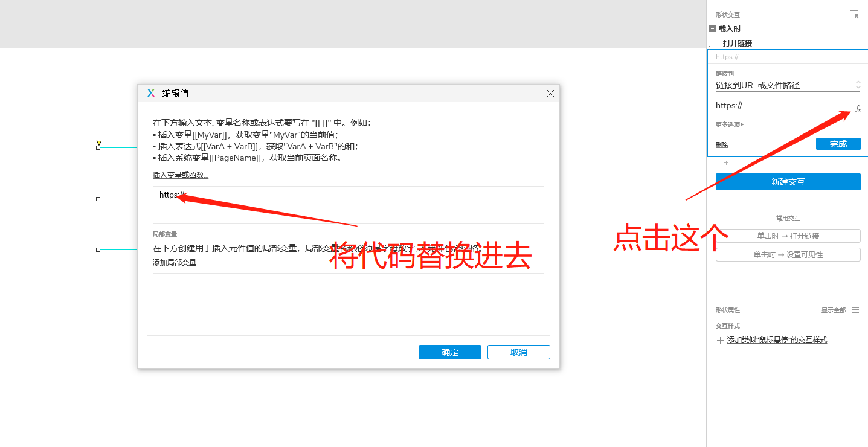Close the 编辑值 dialog with X
Viewport: 868px width, 447px height.
coord(550,93)
